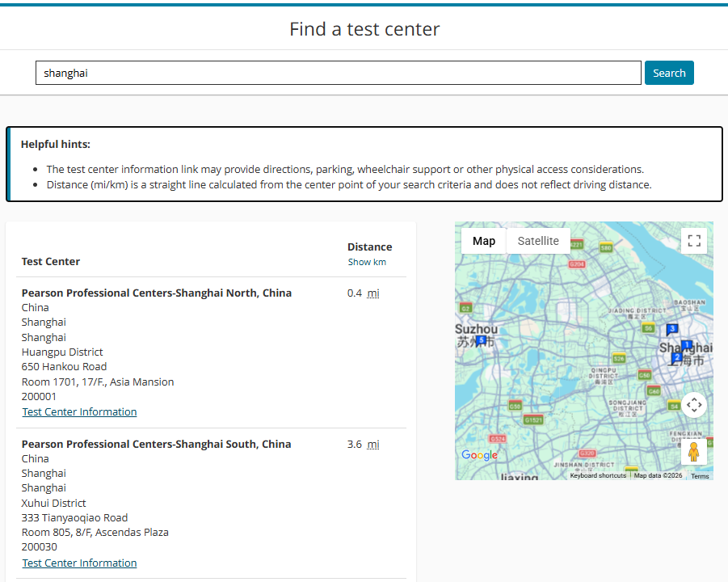Click the 'mi' abbreviation next to 3.6
Viewport: 728px width, 582px height.
tap(373, 445)
